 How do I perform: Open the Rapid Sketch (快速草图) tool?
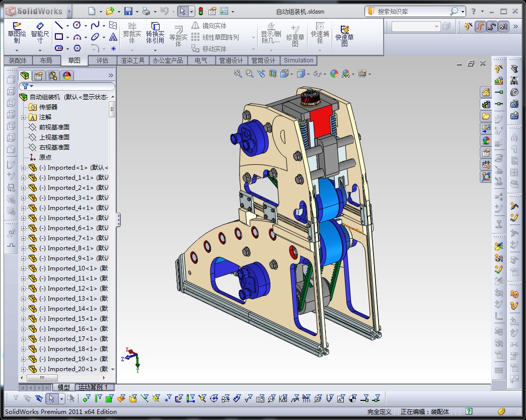[x=345, y=35]
